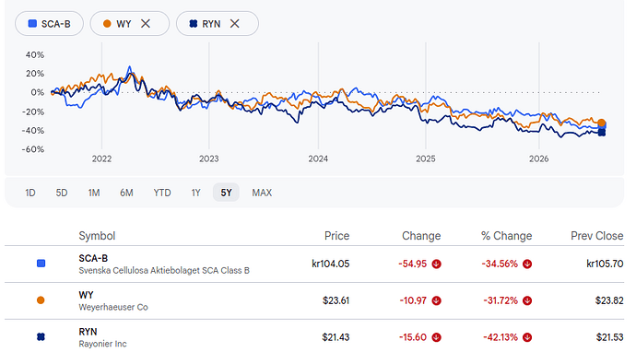Select the 1M time range
The height and width of the screenshot is (364, 636).
(x=94, y=193)
